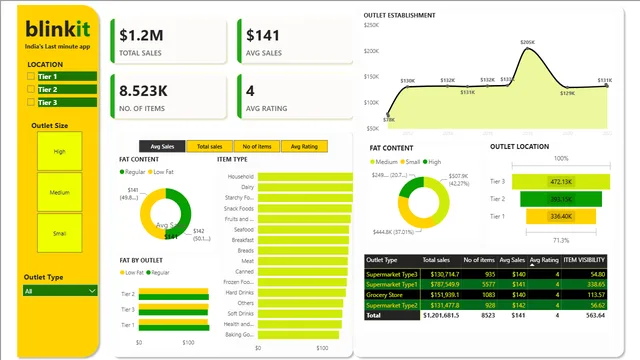Screen dimensions: 640x360
Task: Select the High outlet size tile
Action: point(60,151)
